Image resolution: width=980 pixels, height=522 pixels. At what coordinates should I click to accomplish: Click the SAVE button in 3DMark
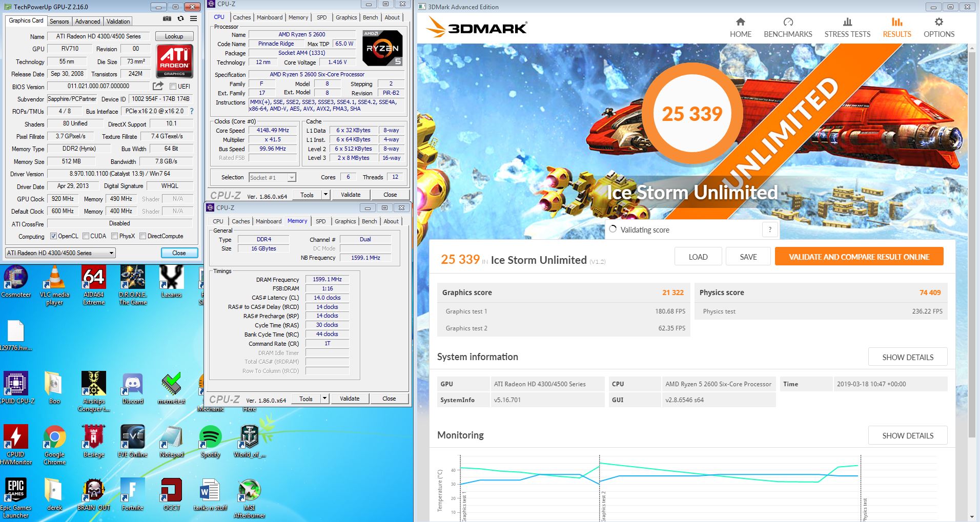748,257
